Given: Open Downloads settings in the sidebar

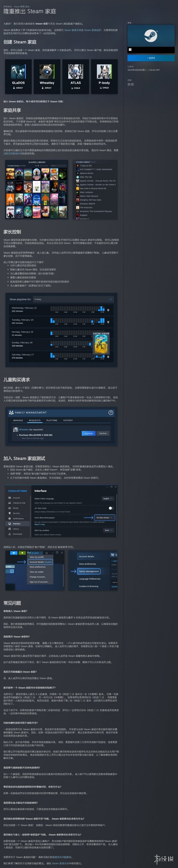Looking at the screenshot, I should pos(18,534).
